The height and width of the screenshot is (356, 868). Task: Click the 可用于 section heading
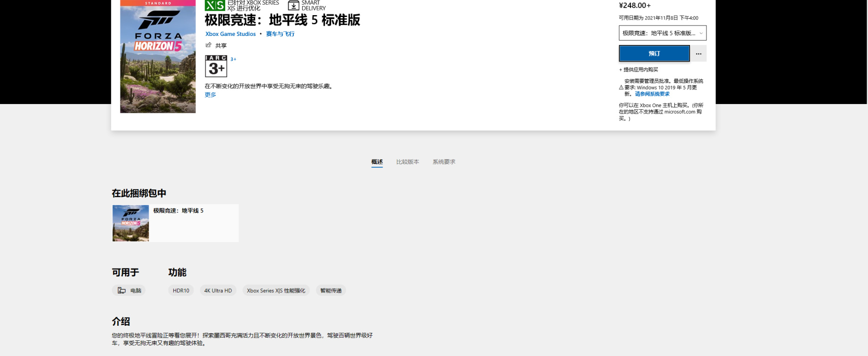[125, 272]
